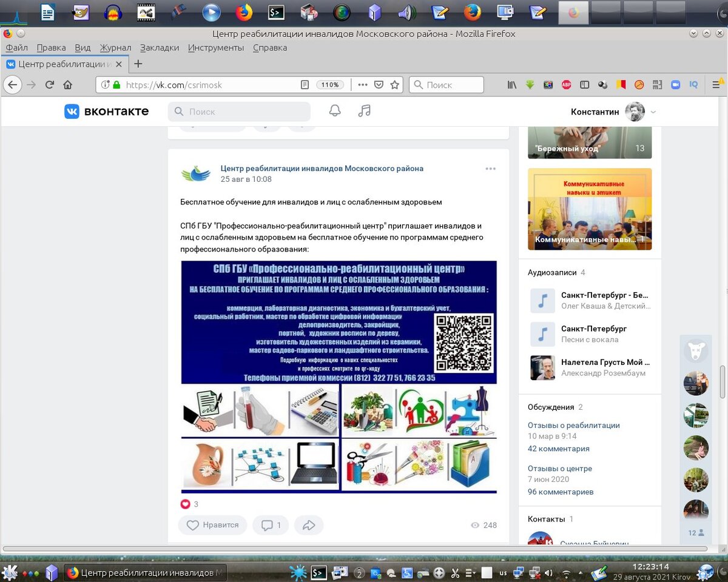Open VK notifications bell
This screenshot has height=582, width=728.
(x=335, y=111)
